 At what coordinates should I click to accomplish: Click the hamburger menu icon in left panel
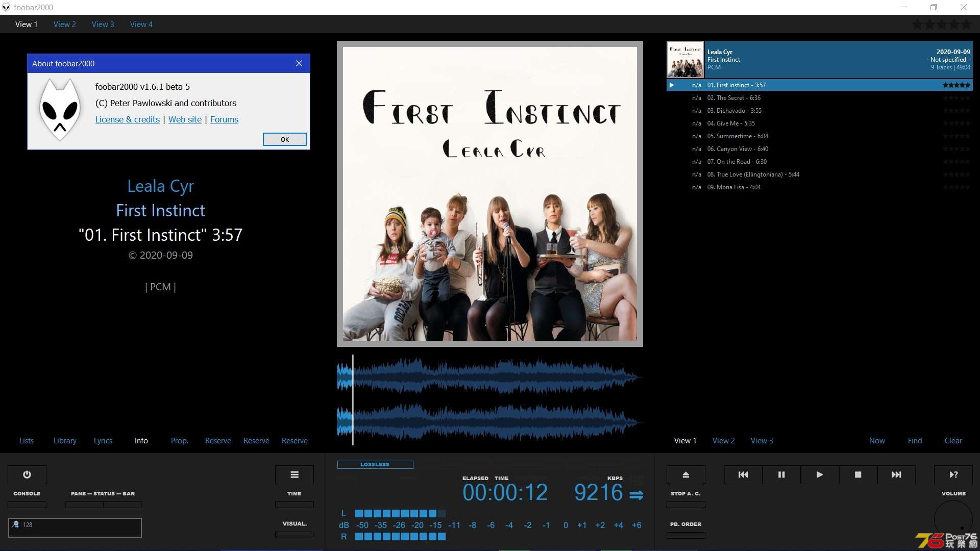click(294, 474)
